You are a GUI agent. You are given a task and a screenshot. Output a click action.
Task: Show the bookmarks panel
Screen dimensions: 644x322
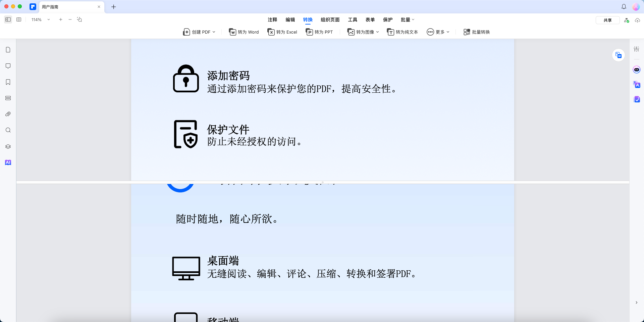(x=8, y=82)
